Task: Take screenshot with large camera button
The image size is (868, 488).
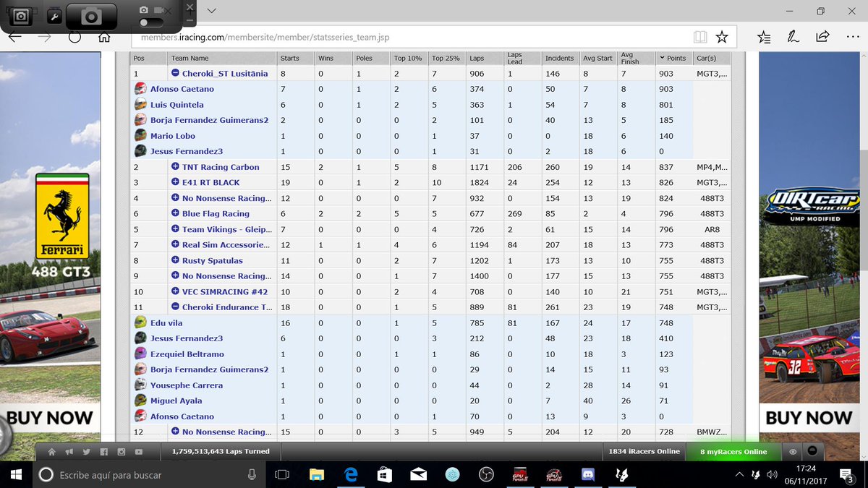Action: click(x=93, y=17)
